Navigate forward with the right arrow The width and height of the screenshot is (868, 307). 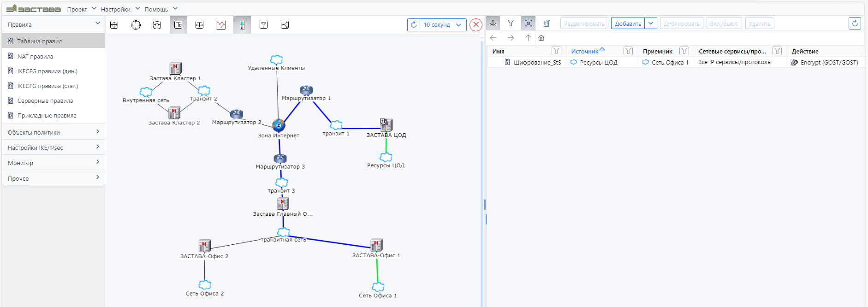pos(511,38)
